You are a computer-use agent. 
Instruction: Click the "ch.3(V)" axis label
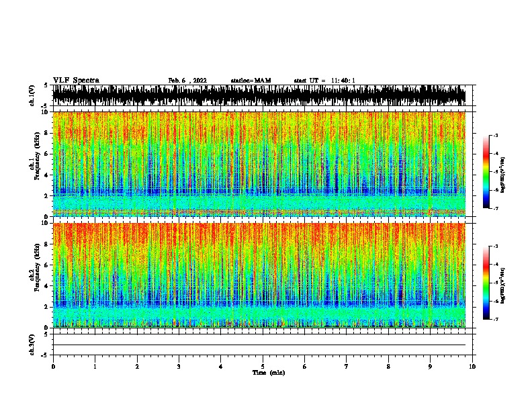coord(32,345)
